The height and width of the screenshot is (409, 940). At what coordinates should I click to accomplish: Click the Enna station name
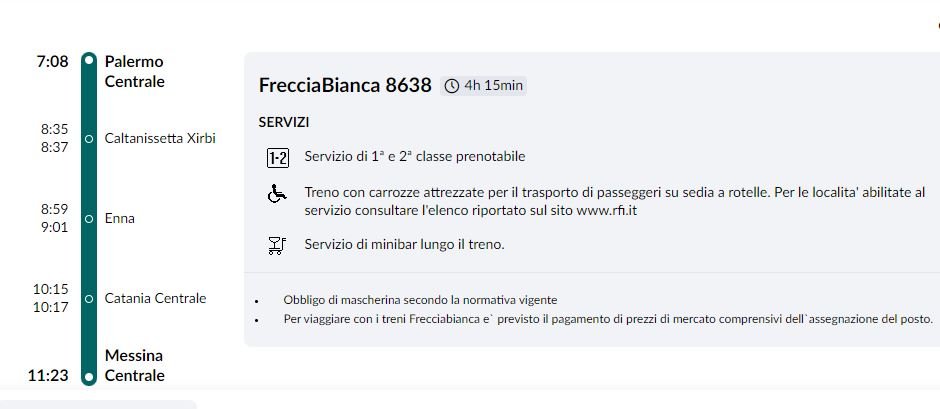coord(119,218)
